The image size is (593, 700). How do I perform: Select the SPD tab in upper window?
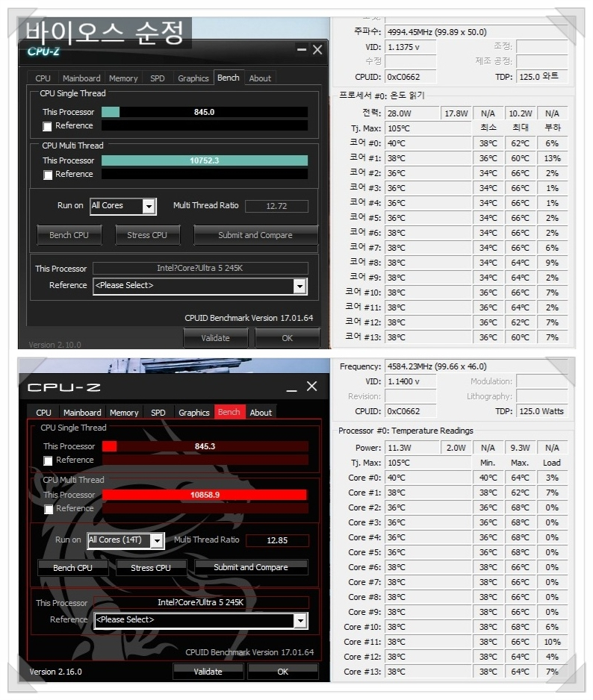(158, 78)
